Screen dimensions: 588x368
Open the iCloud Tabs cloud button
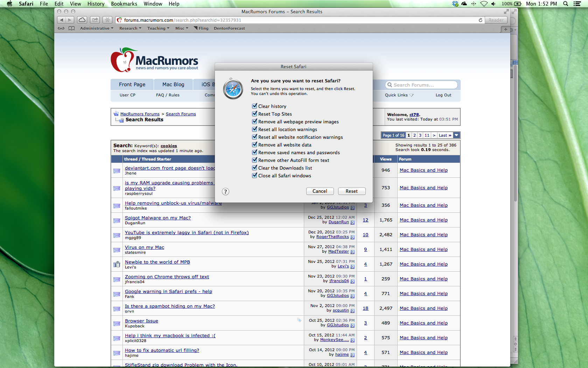point(82,20)
